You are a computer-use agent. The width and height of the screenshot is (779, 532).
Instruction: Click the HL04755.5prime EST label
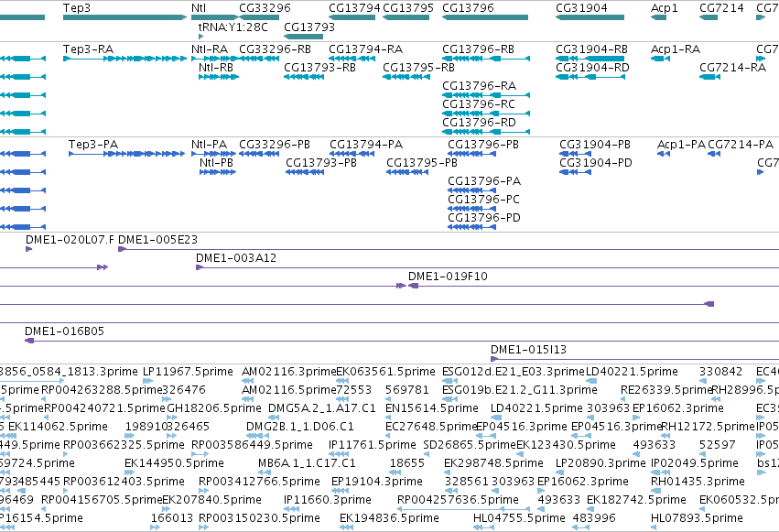(x=519, y=518)
